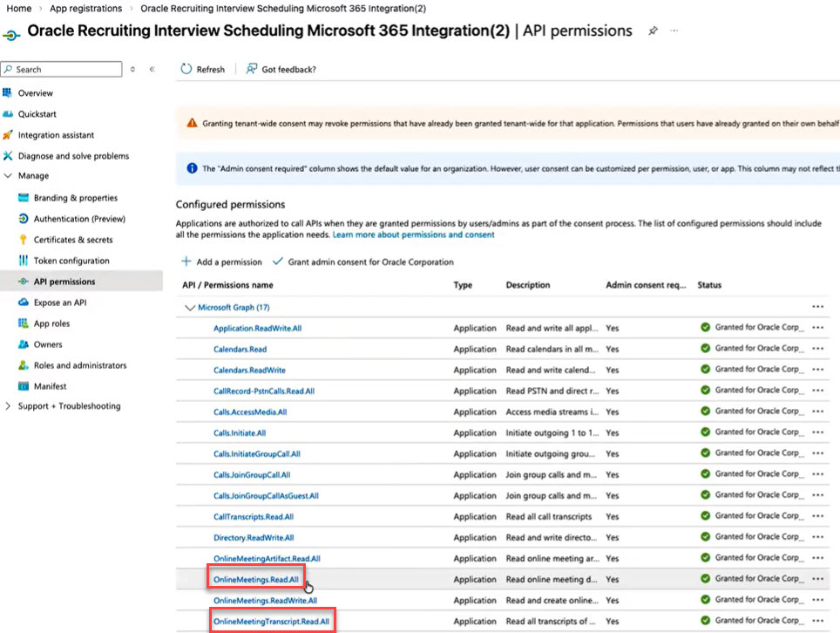Go to Home in the breadcrumb
Viewport: 840px width, 633px height.
(x=19, y=9)
